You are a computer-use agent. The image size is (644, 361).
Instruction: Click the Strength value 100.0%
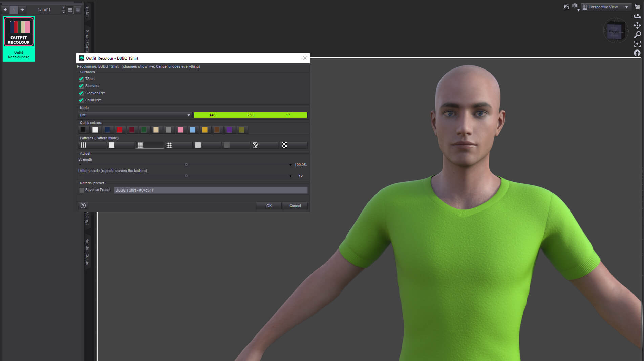tap(300, 165)
